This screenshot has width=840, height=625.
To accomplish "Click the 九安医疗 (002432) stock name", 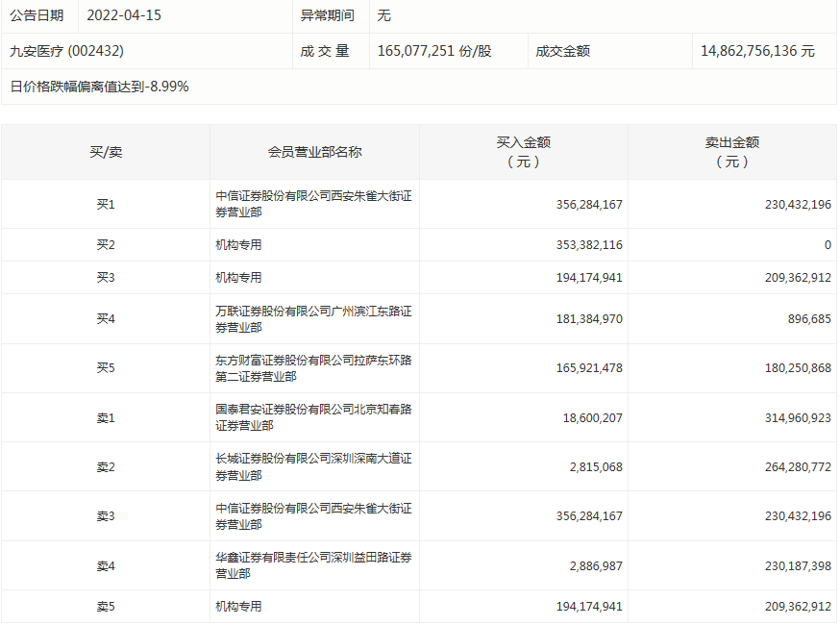I will tap(67, 51).
